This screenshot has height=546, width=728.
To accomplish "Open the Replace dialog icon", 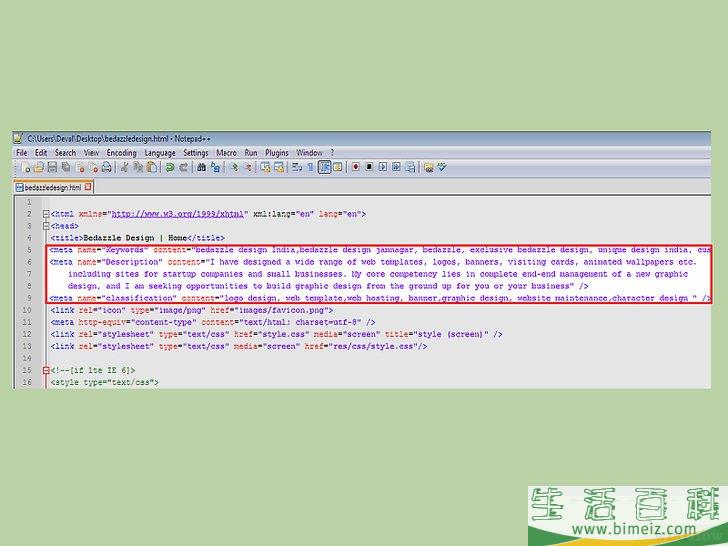I will coord(215,167).
